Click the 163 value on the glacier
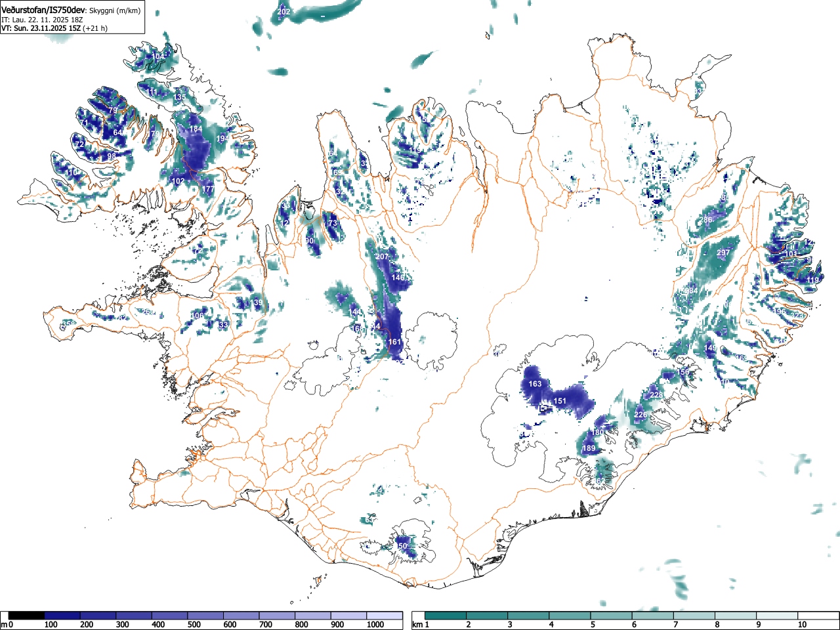This screenshot has width=840, height=630. 535,384
